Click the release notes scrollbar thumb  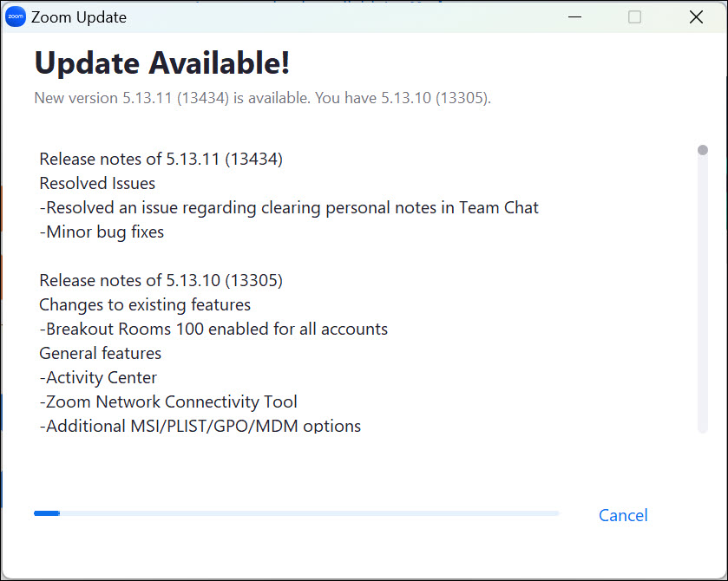click(x=703, y=150)
